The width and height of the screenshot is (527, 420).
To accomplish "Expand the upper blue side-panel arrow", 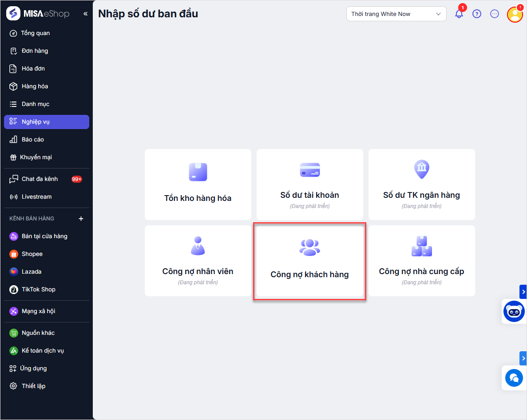I will coord(523,292).
